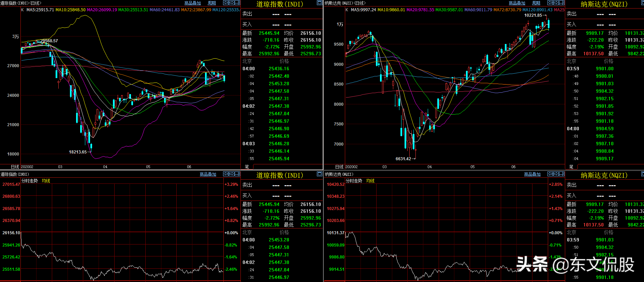This screenshot has width=644, height=282.
Task: Maximize the top 道琼指数(INDI) quote panel
Action: [320, 3]
